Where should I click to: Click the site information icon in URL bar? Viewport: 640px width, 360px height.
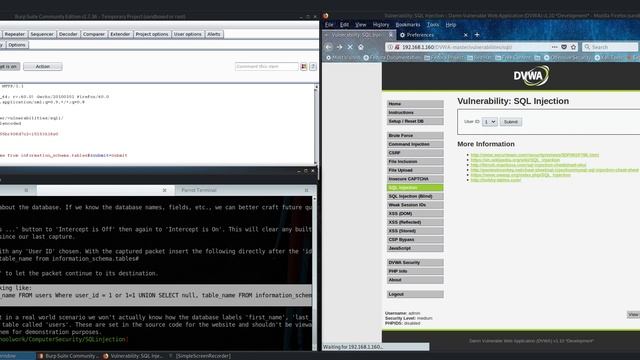(x=390, y=47)
